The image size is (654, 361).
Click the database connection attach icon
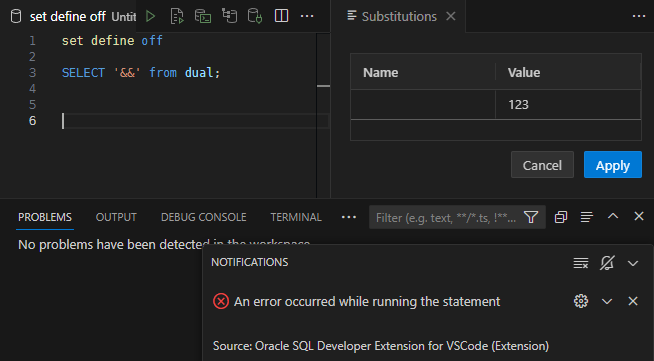click(x=255, y=16)
